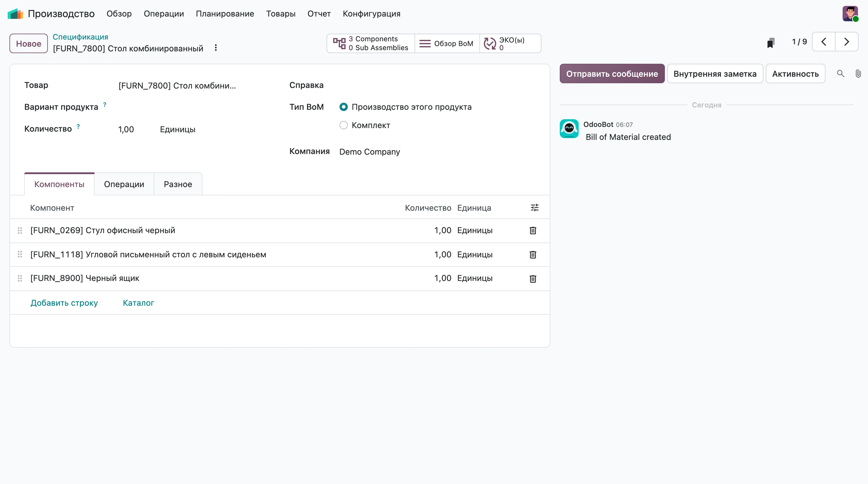Click drag handle of FURN_8900 row
The width and height of the screenshot is (868, 484).
(20, 278)
